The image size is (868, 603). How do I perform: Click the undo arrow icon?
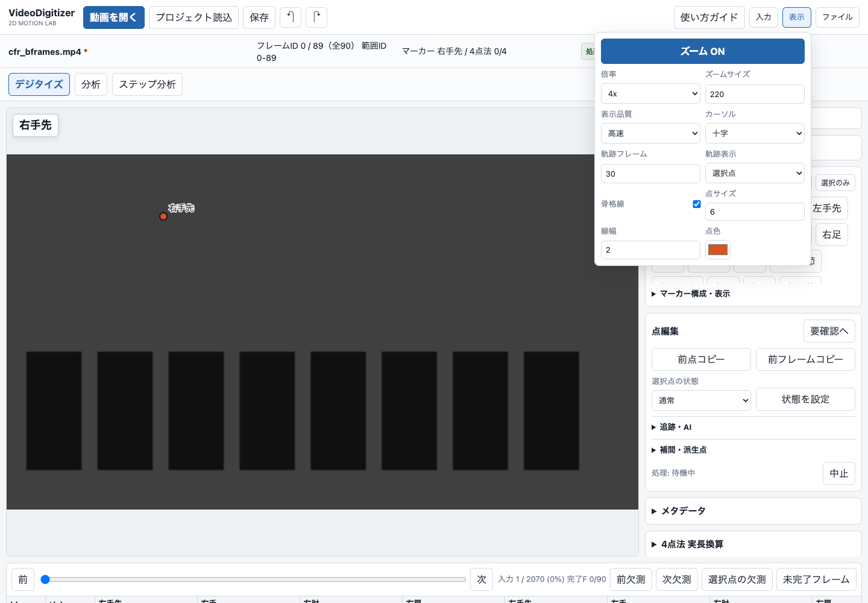pos(291,17)
